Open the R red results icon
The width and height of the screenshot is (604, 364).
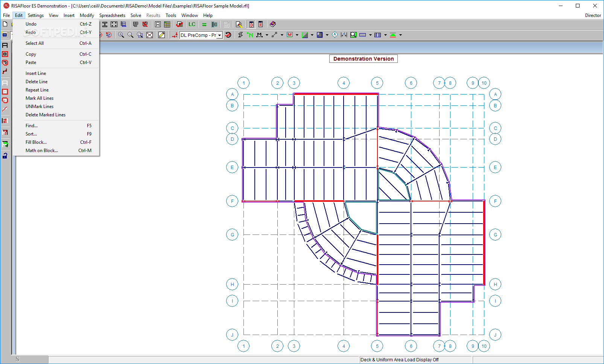click(260, 24)
